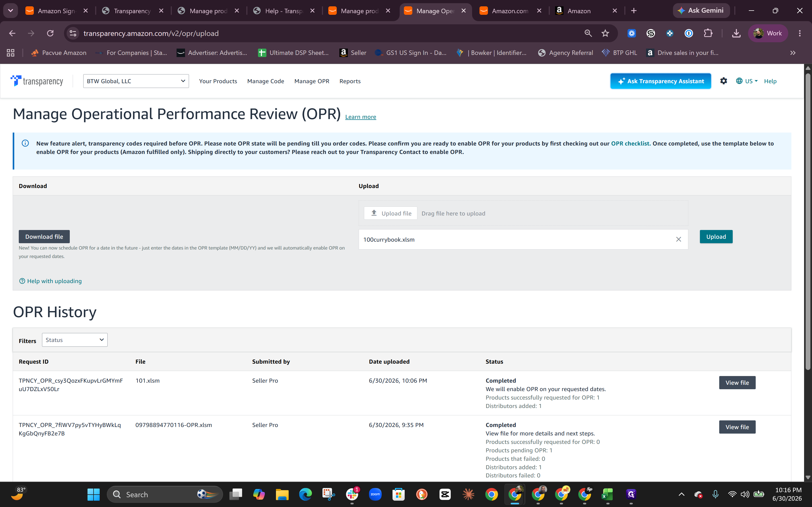View file for the 101.xlsm request
The image size is (812, 507).
(737, 382)
